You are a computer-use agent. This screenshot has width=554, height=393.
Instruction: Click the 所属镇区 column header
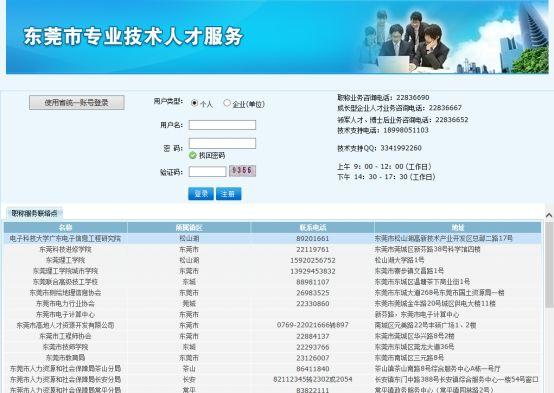point(189,227)
